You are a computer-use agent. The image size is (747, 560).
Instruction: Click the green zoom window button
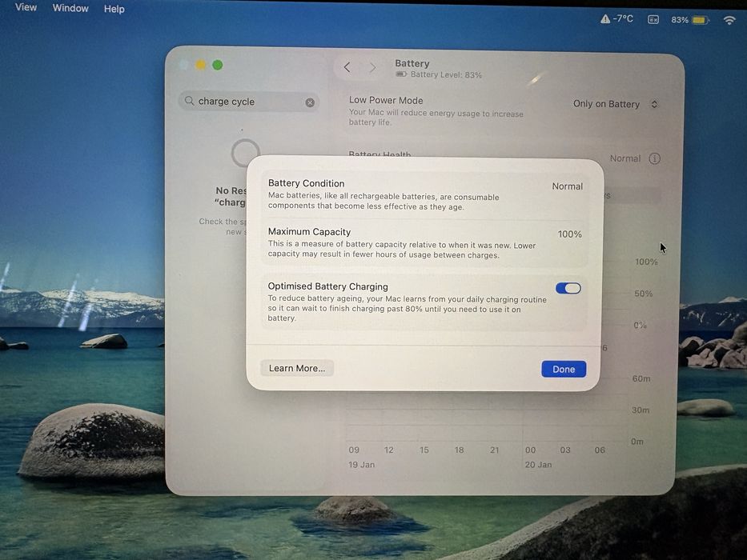tap(217, 65)
